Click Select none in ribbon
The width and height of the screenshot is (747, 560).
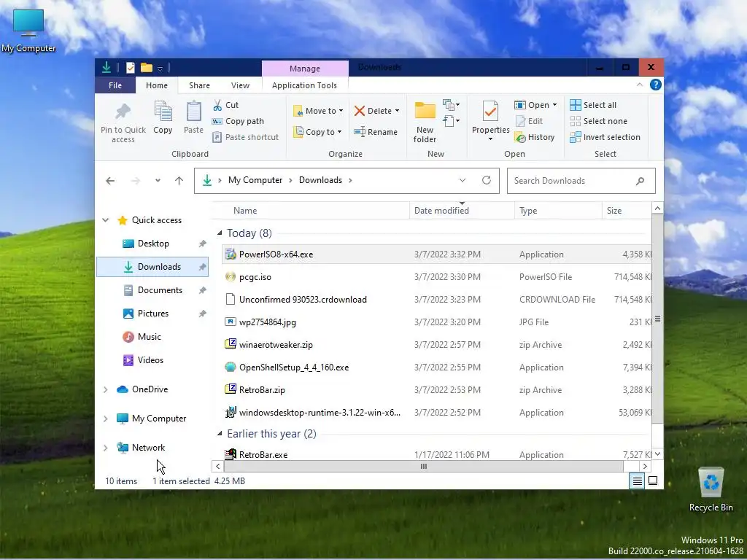click(599, 122)
